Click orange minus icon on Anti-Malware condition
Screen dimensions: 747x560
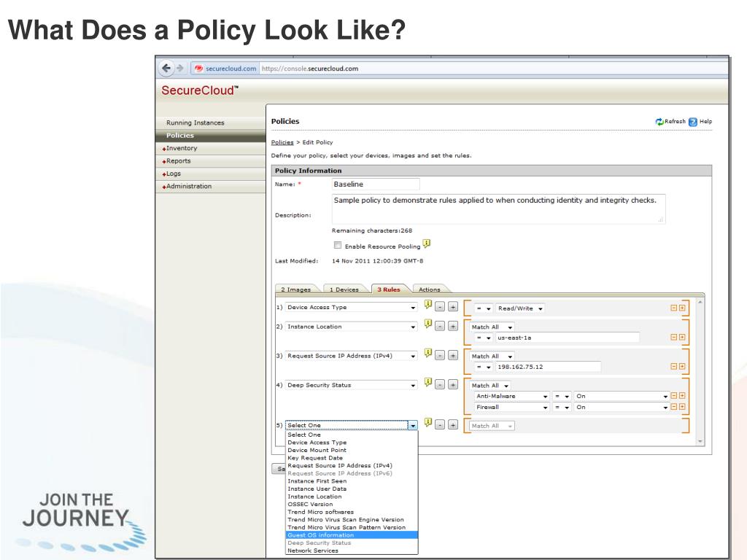tap(673, 396)
